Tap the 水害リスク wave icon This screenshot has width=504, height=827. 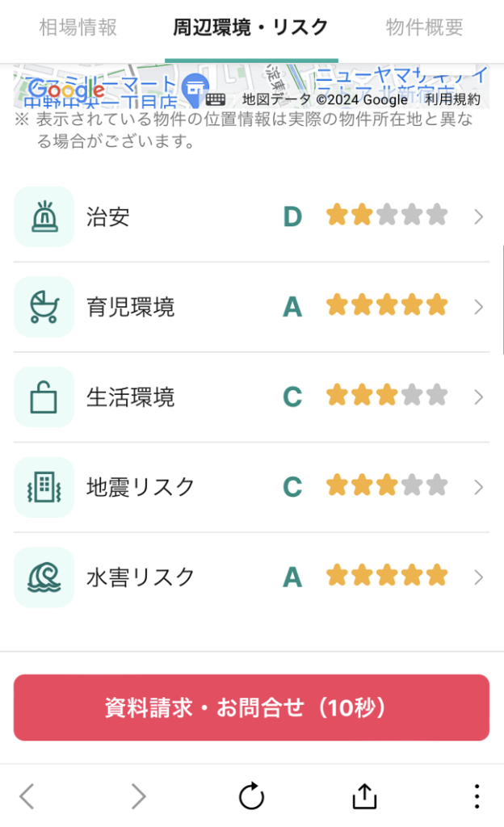click(x=44, y=577)
